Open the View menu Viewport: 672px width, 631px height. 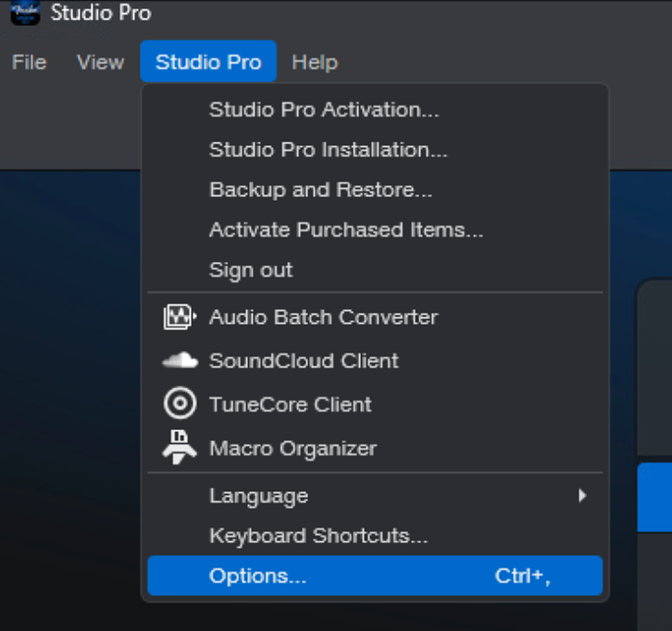tap(100, 62)
